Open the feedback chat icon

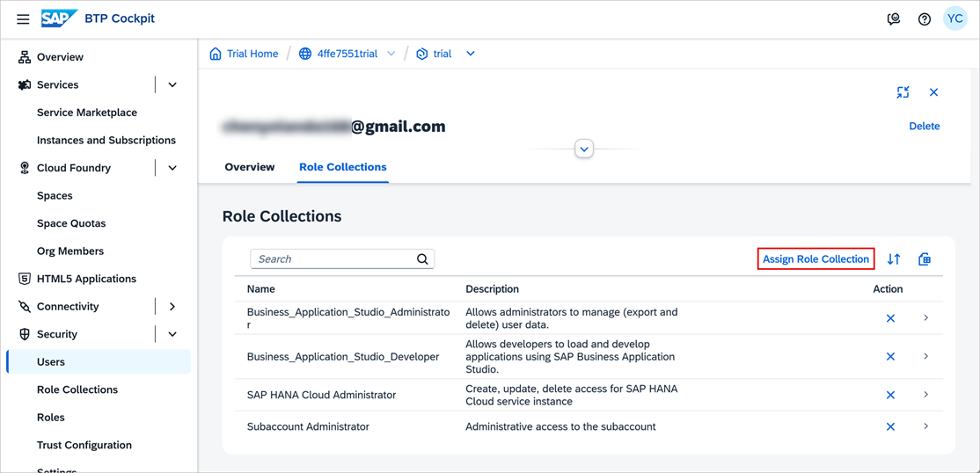[x=894, y=18]
